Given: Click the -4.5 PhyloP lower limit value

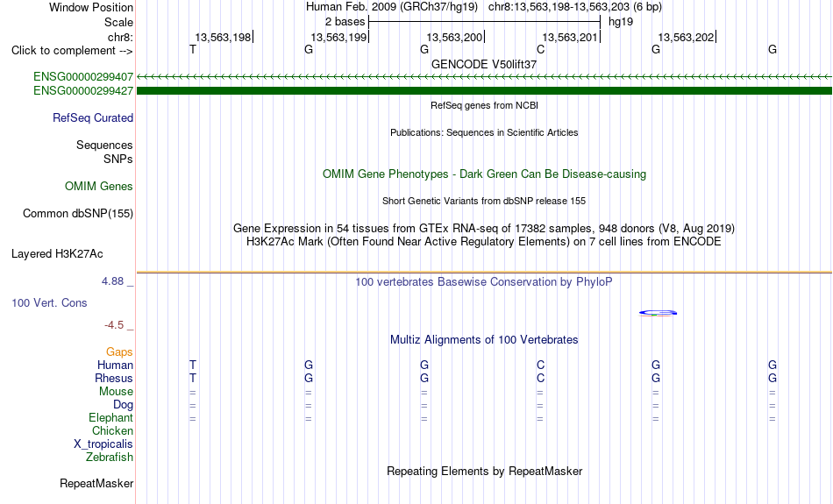Looking at the screenshot, I should click(114, 325).
